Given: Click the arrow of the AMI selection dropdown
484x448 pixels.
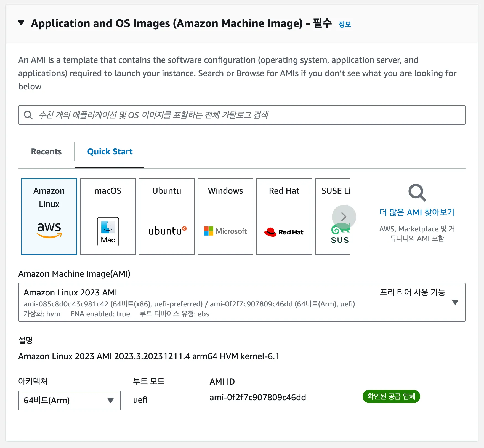Looking at the screenshot, I should (455, 302).
